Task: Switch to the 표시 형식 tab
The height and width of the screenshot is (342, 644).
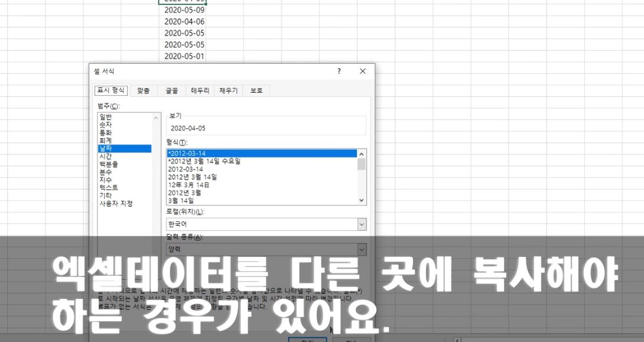Action: [x=111, y=90]
